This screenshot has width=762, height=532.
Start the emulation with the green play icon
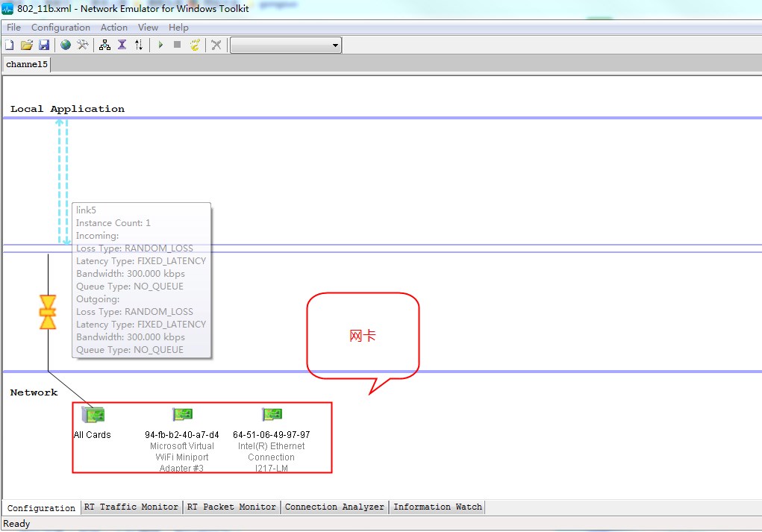[x=160, y=44]
